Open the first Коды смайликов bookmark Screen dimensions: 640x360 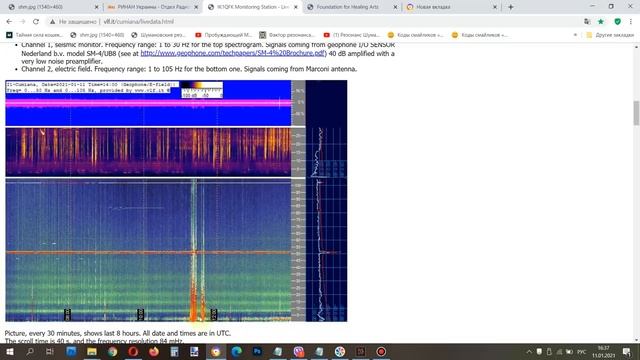click(x=416, y=35)
